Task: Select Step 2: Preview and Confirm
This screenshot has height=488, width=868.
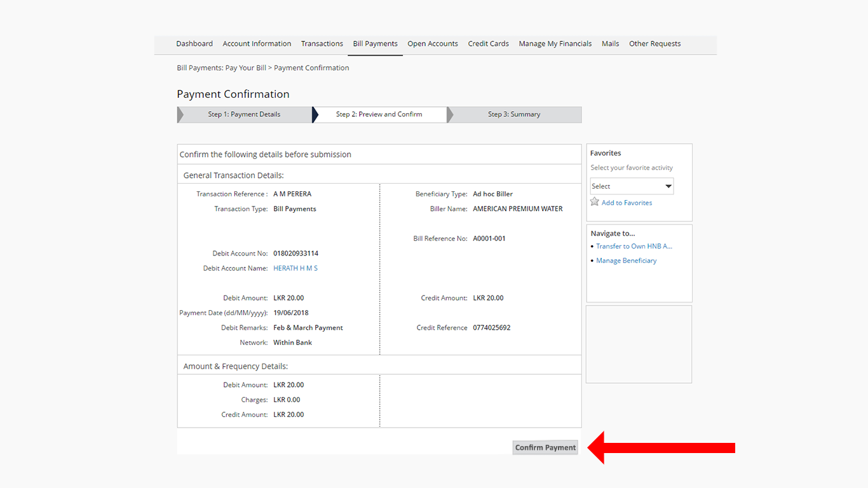Action: pos(379,114)
